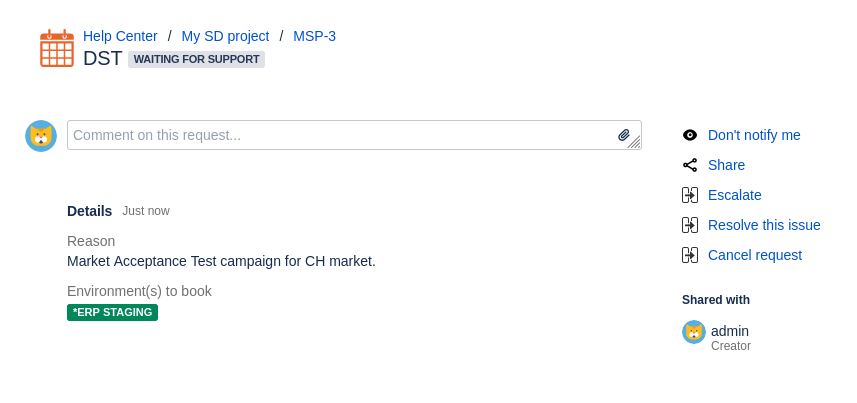Click the calendar request type icon
The height and width of the screenshot is (403, 857).
[57, 48]
